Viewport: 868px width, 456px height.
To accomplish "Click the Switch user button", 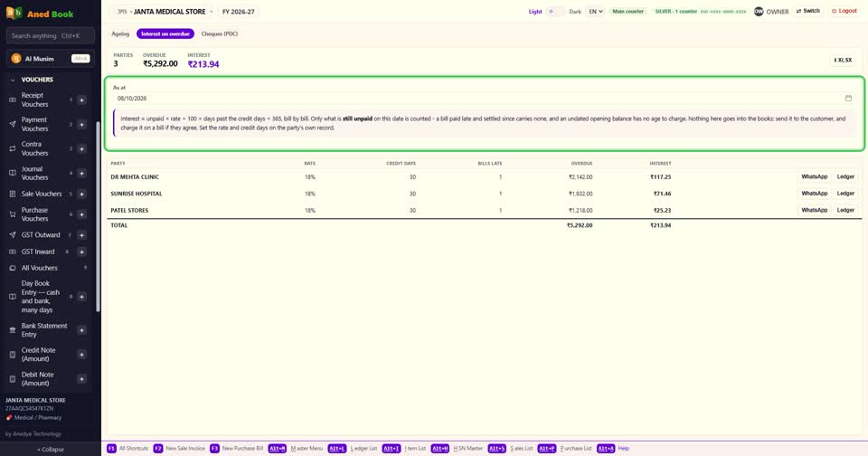I will coord(807,11).
